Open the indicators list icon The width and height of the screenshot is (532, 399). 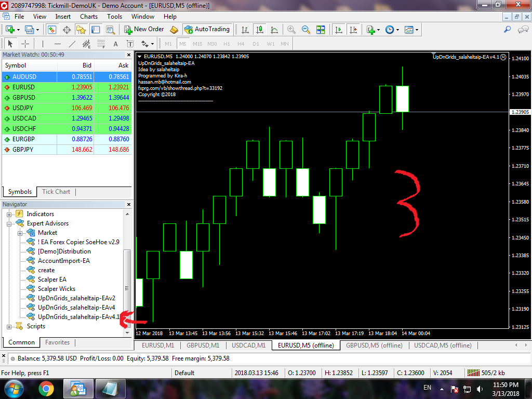tap(371, 30)
